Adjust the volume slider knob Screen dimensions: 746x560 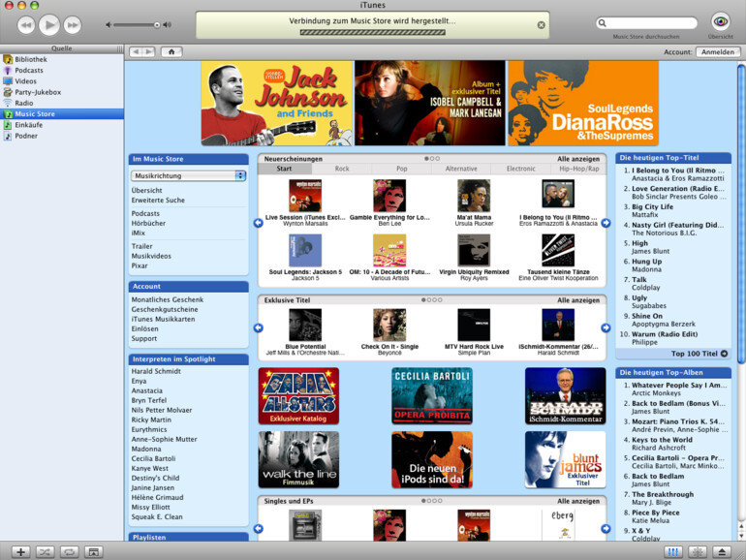point(157,25)
